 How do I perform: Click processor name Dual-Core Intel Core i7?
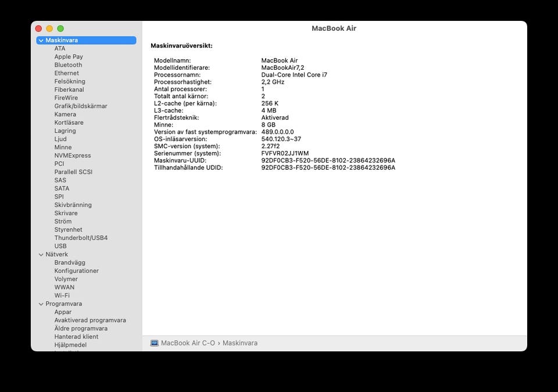point(294,75)
